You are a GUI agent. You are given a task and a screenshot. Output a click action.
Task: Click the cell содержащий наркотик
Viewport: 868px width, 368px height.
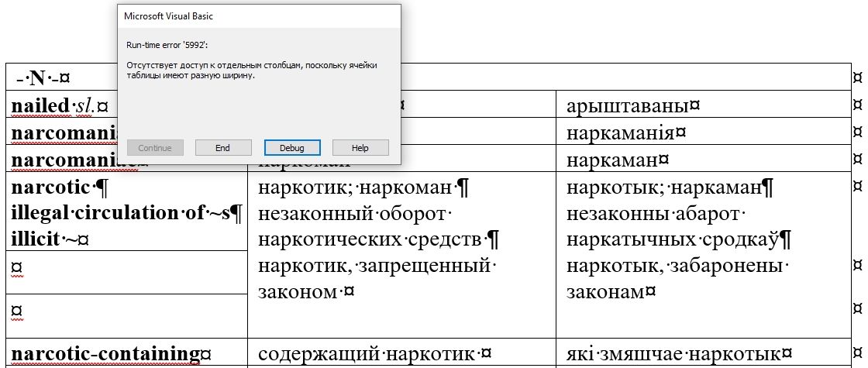(x=402, y=352)
